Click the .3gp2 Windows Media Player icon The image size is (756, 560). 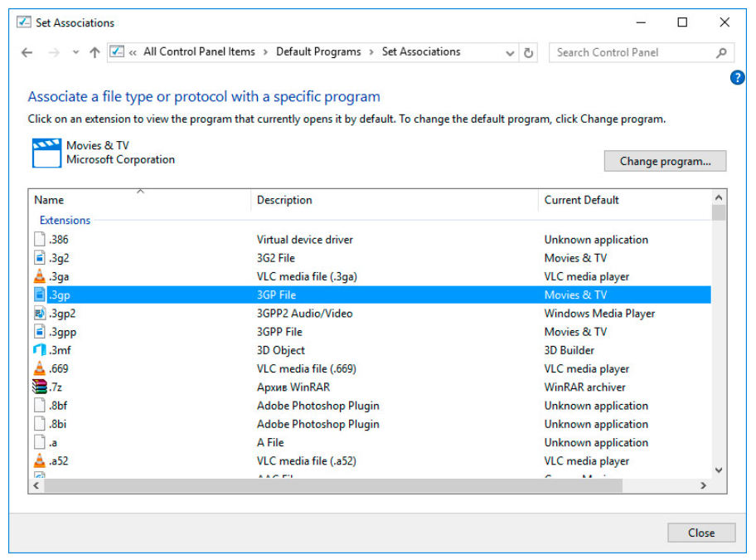click(39, 314)
